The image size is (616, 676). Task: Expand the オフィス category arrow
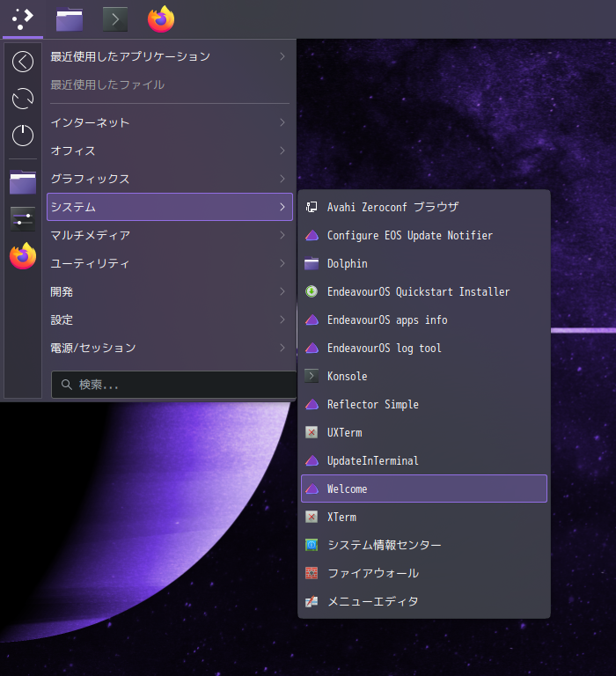pos(282,151)
